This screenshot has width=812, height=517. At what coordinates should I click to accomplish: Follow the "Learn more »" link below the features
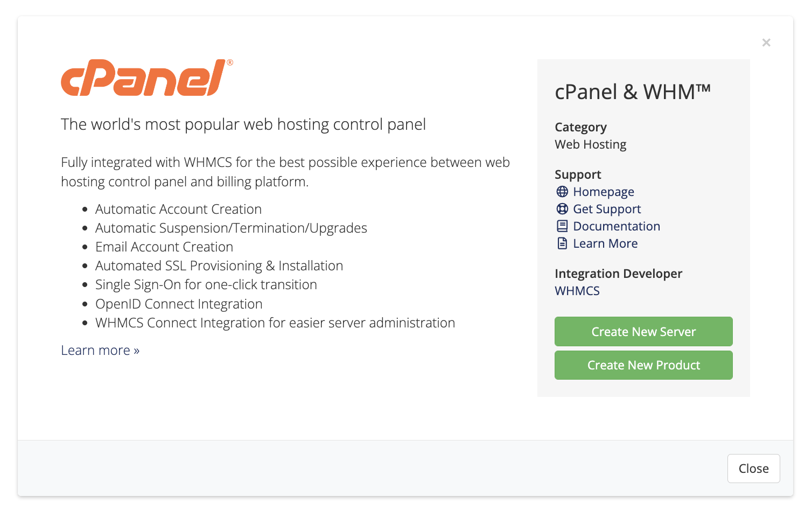tap(100, 350)
